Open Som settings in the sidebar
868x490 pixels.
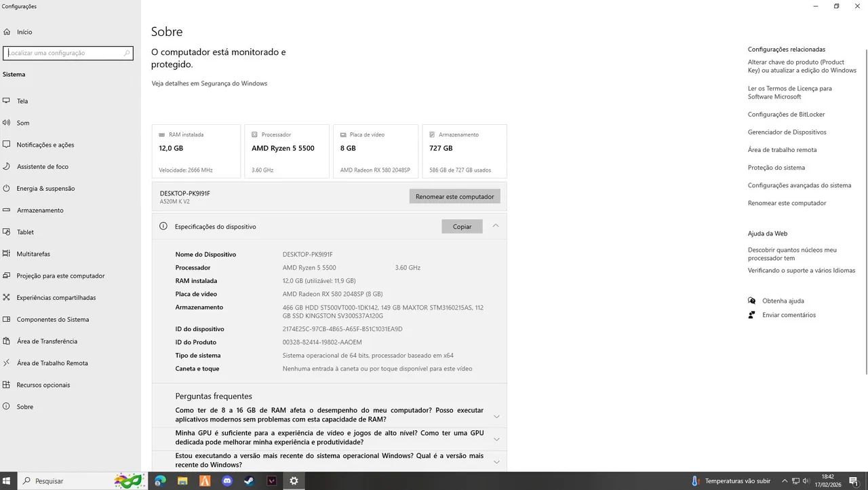tap(22, 122)
